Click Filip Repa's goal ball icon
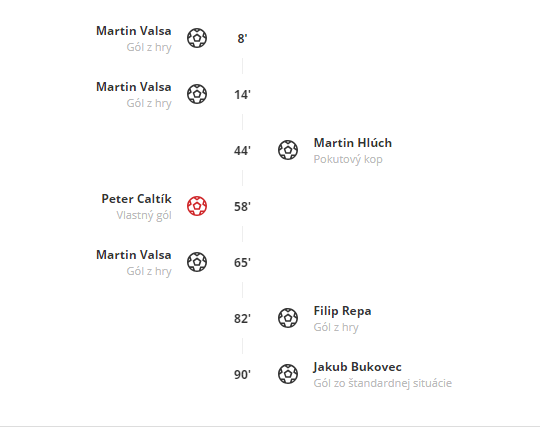Viewport: 540px width, 440px height. click(x=288, y=318)
